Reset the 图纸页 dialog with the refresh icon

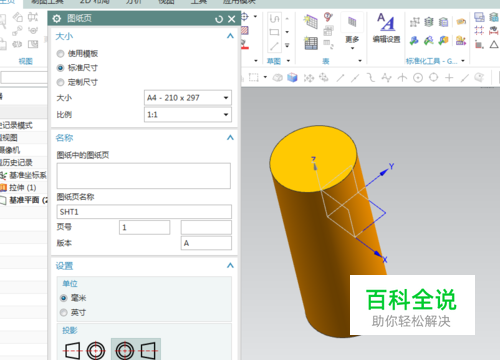click(x=219, y=19)
